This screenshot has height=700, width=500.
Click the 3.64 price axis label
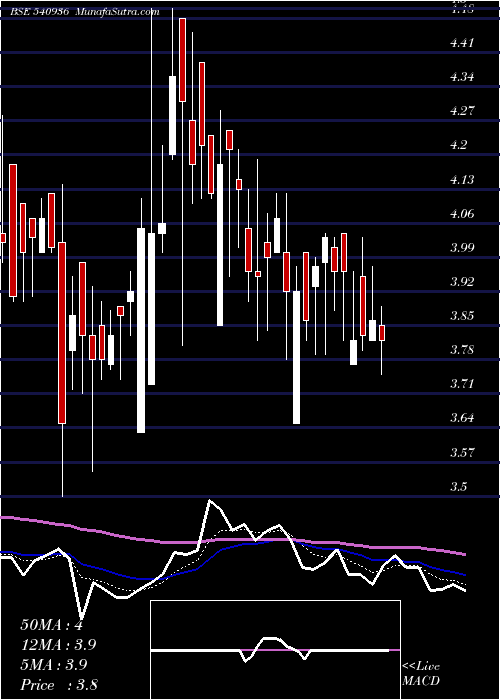coord(462,418)
